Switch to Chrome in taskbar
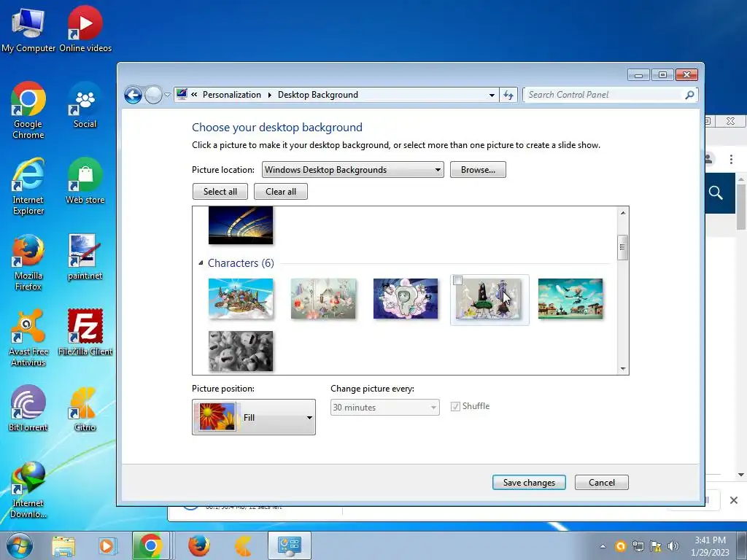Screen dimensions: 747x560 150,545
